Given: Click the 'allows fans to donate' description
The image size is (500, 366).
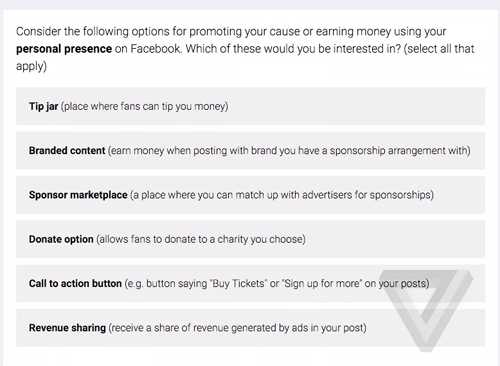Looking at the screenshot, I should [x=201, y=240].
